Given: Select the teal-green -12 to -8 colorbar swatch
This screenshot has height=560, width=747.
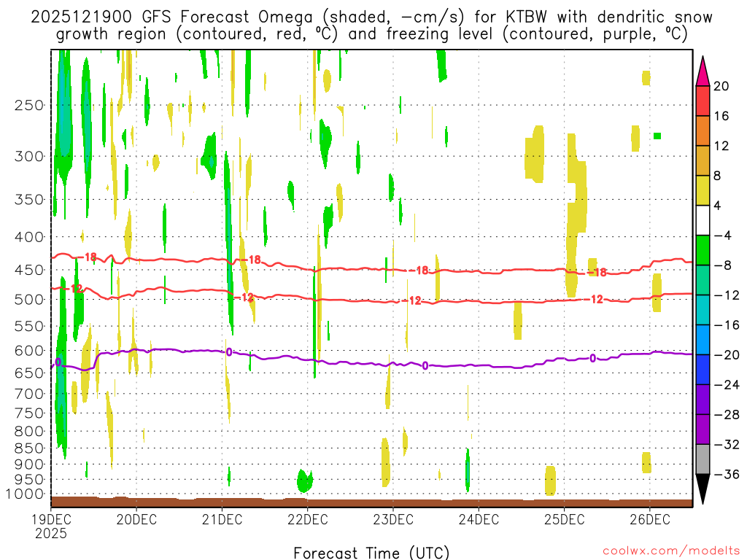Looking at the screenshot, I should click(x=703, y=281).
